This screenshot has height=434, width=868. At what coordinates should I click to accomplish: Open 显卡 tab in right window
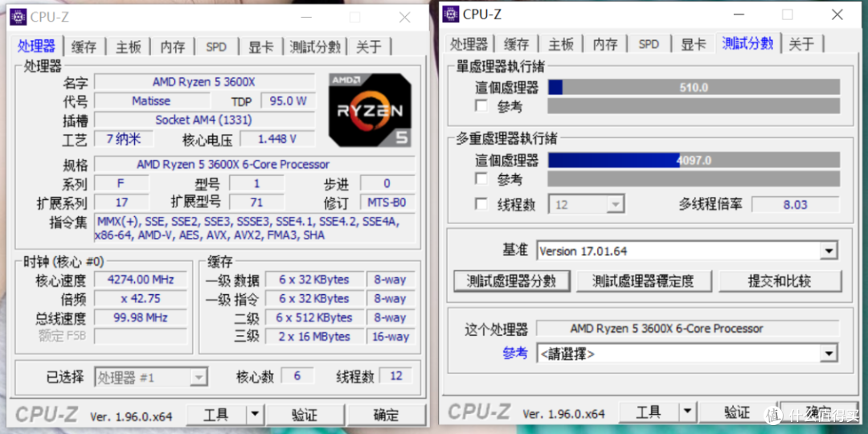click(x=693, y=44)
